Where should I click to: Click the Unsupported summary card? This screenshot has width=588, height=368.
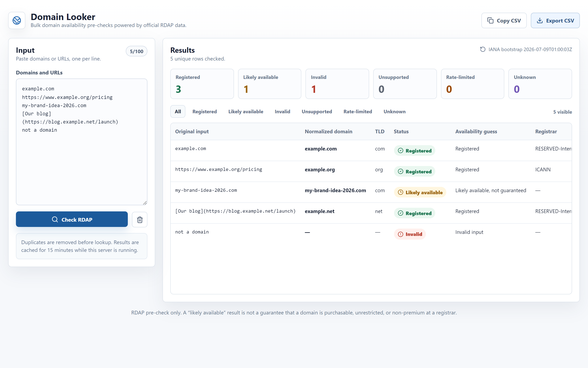(405, 84)
